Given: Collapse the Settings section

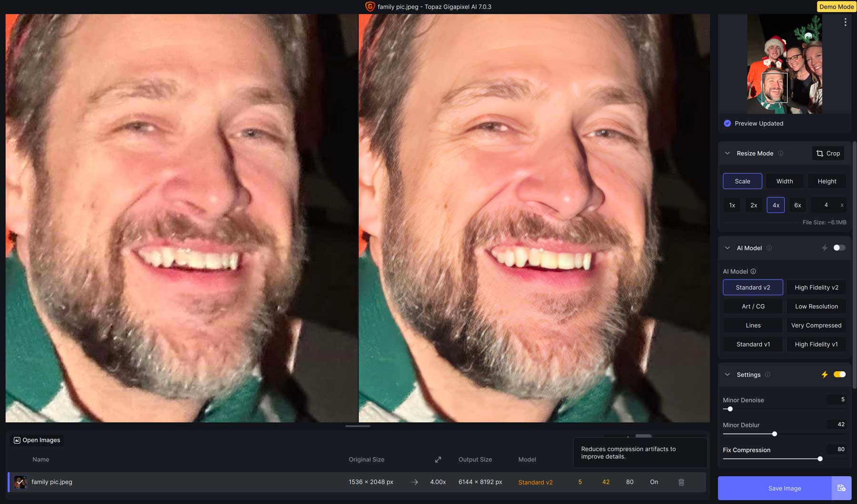Looking at the screenshot, I should point(727,375).
